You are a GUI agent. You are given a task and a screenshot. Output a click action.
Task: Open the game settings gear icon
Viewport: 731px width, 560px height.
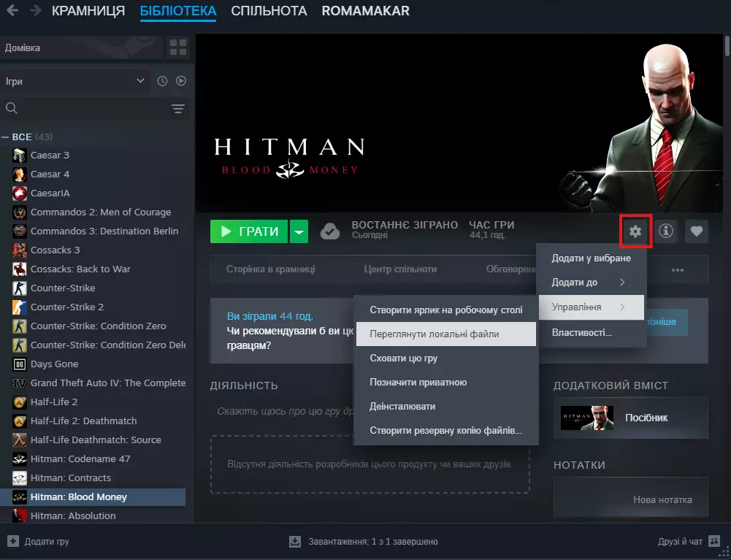pos(635,231)
